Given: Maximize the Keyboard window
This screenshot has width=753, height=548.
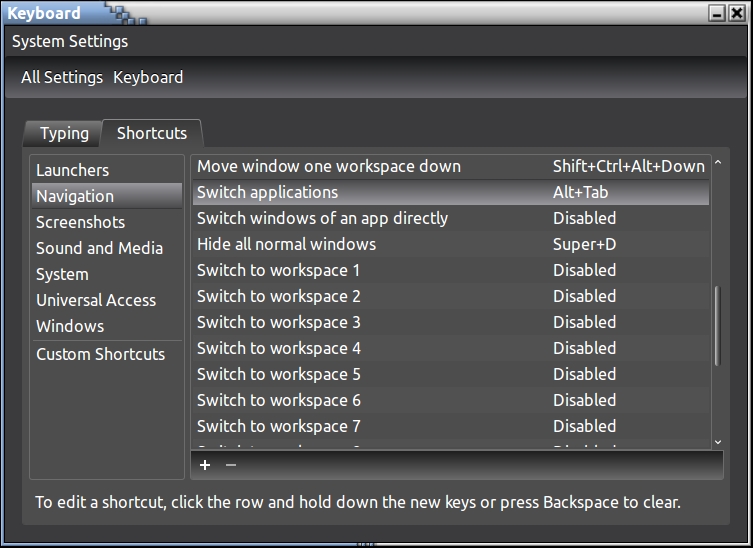Looking at the screenshot, I should pos(717,14).
